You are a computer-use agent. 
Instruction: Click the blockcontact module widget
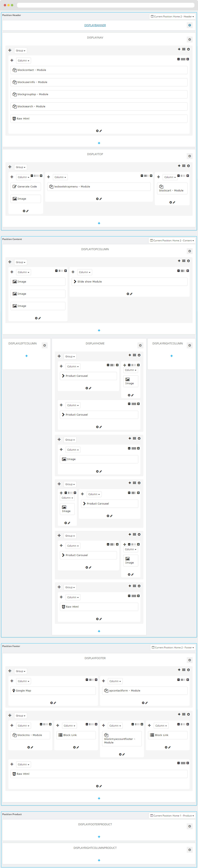point(99,70)
